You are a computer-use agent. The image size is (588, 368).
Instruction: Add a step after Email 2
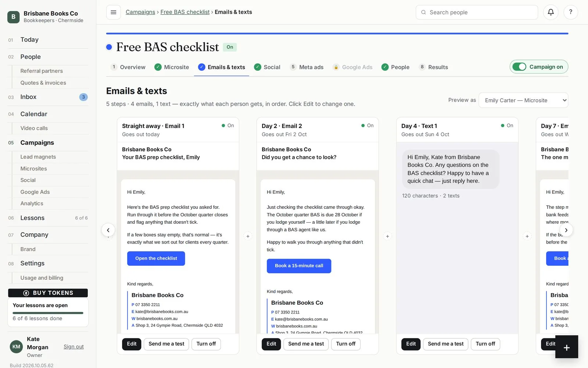387,236
